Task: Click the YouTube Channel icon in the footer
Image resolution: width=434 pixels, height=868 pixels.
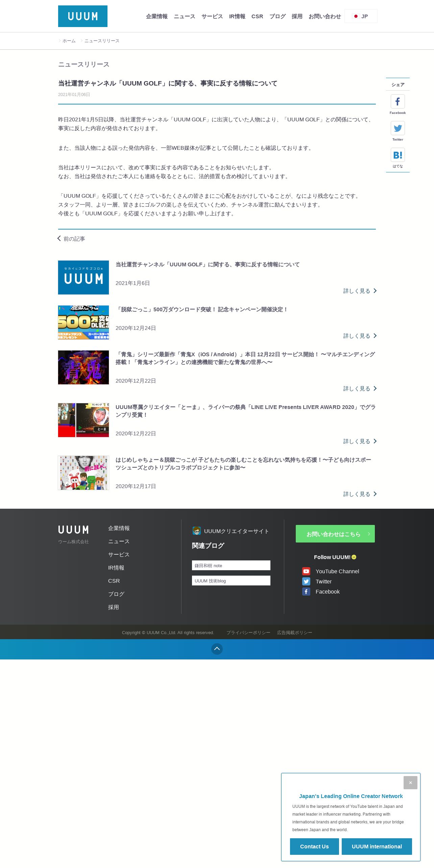Action: point(306,571)
